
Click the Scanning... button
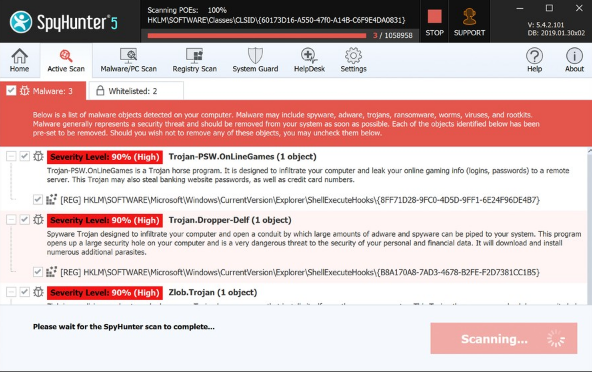click(504, 338)
